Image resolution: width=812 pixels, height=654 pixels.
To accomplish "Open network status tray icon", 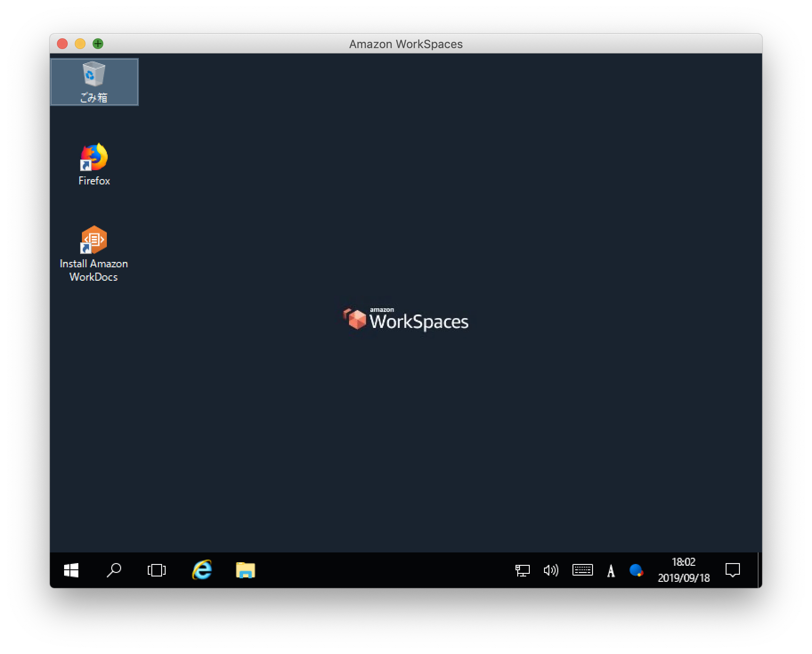I will (x=522, y=570).
